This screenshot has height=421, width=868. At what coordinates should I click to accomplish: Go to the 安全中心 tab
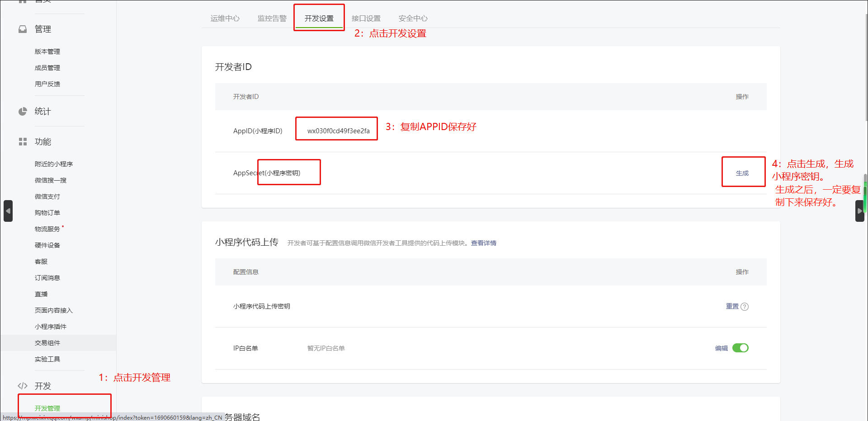click(413, 19)
